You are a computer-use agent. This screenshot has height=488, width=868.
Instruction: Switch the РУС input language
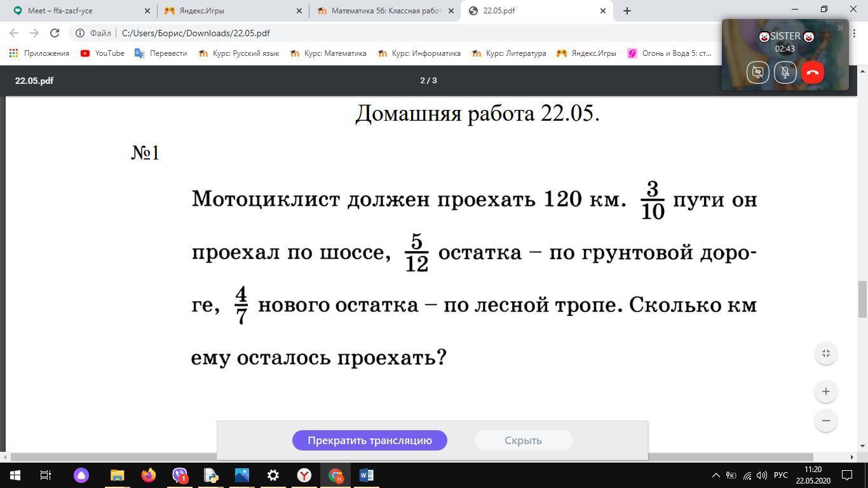pyautogui.click(x=781, y=475)
